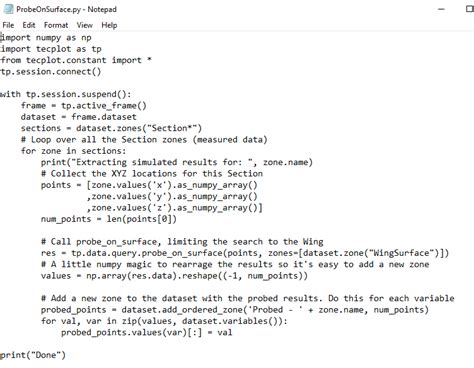474x368 pixels.
Task: Click the 'probed_points.values(var)[:] = val' line
Action: point(146,333)
